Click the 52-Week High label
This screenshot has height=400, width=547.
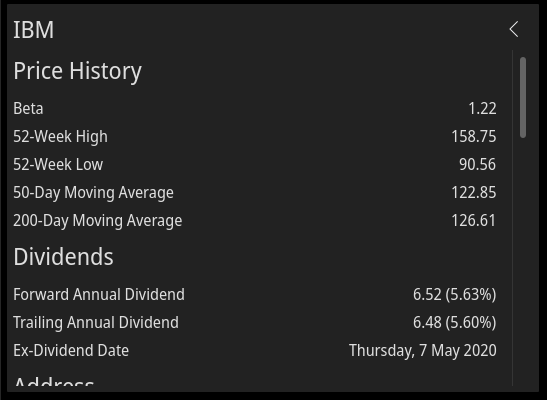click(x=60, y=137)
